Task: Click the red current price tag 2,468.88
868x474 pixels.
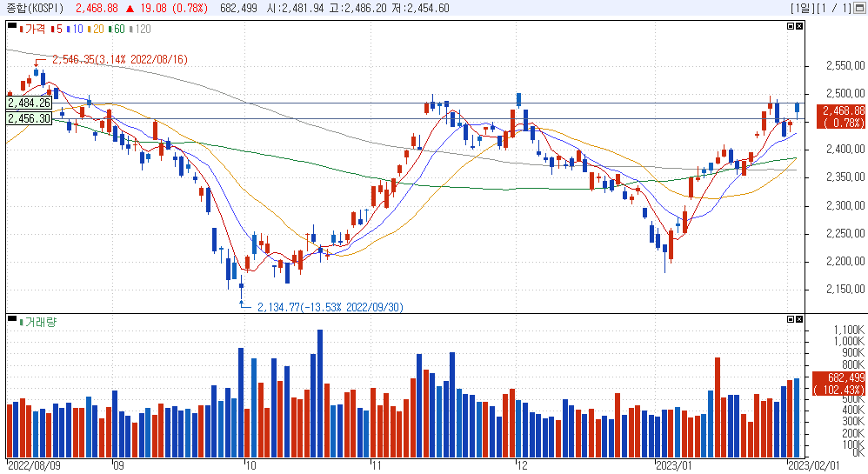Action: tap(841, 117)
